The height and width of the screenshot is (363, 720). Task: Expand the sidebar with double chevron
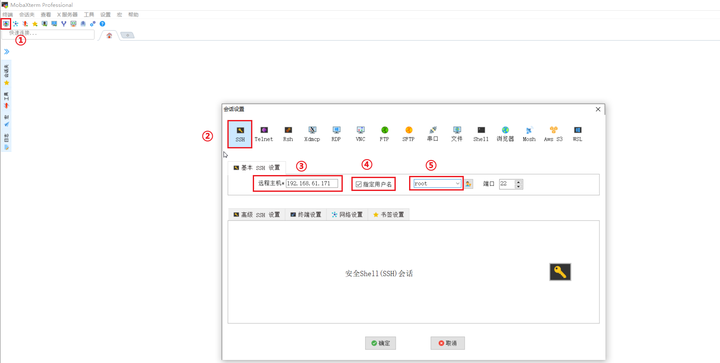pyautogui.click(x=6, y=51)
